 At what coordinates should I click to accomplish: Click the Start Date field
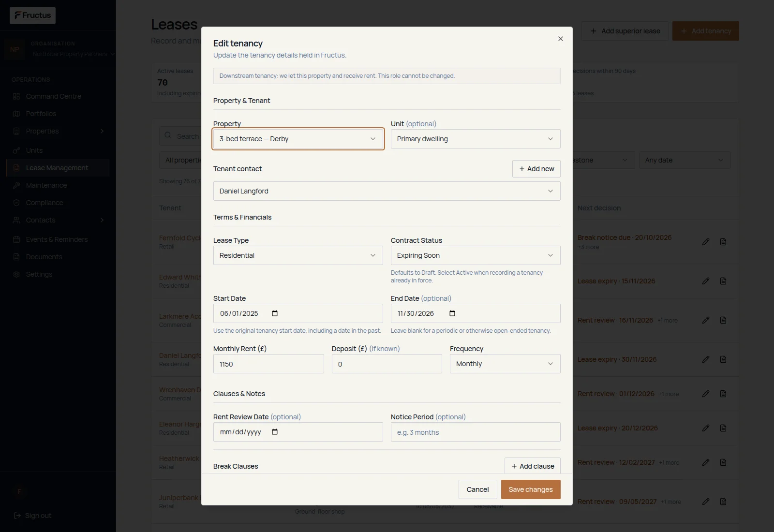(x=298, y=313)
